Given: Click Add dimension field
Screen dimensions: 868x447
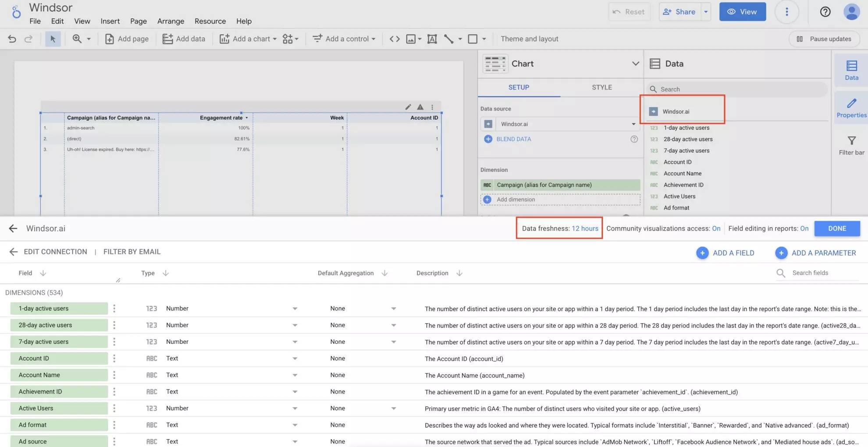Looking at the screenshot, I should click(x=560, y=200).
